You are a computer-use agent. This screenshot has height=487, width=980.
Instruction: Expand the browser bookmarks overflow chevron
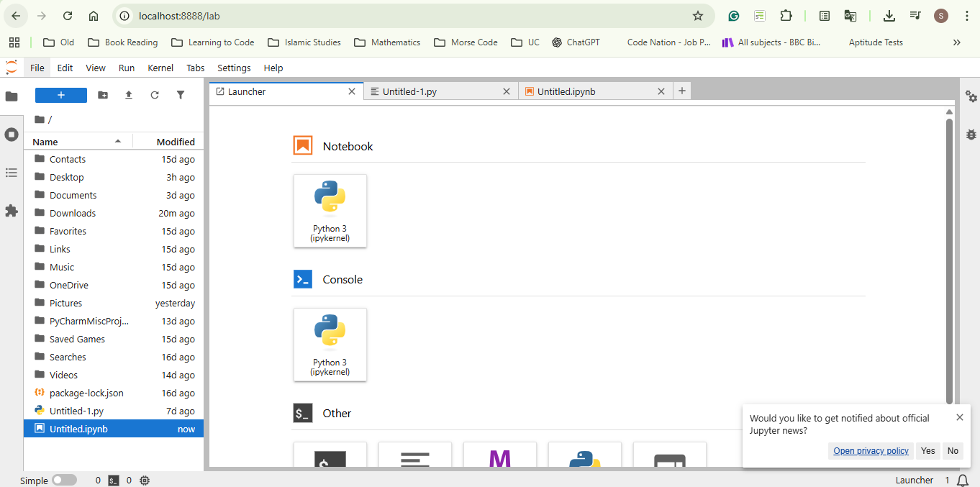[956, 42]
